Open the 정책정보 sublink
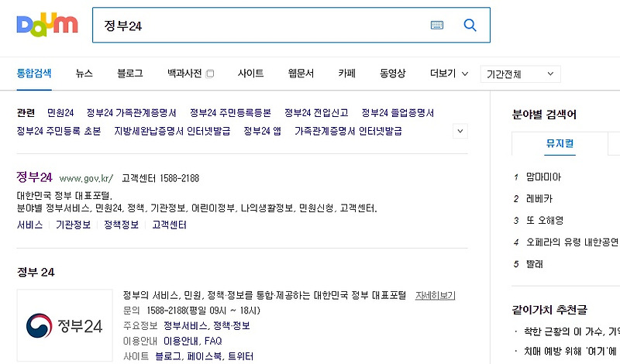The image size is (620, 364). pos(122,225)
